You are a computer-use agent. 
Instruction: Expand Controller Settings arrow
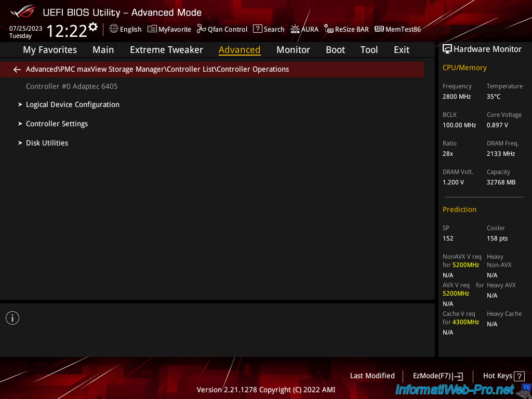pos(20,124)
